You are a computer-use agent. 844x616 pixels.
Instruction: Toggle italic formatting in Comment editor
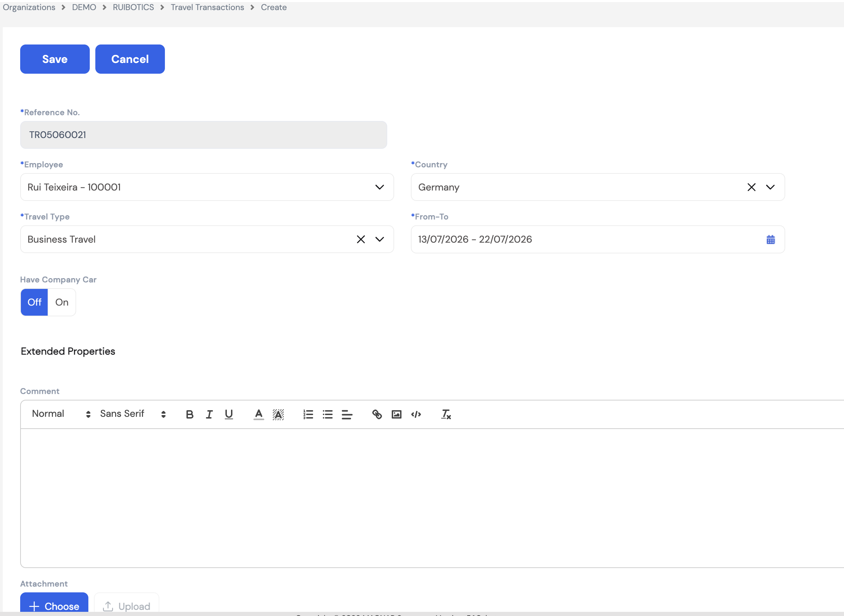tap(209, 414)
